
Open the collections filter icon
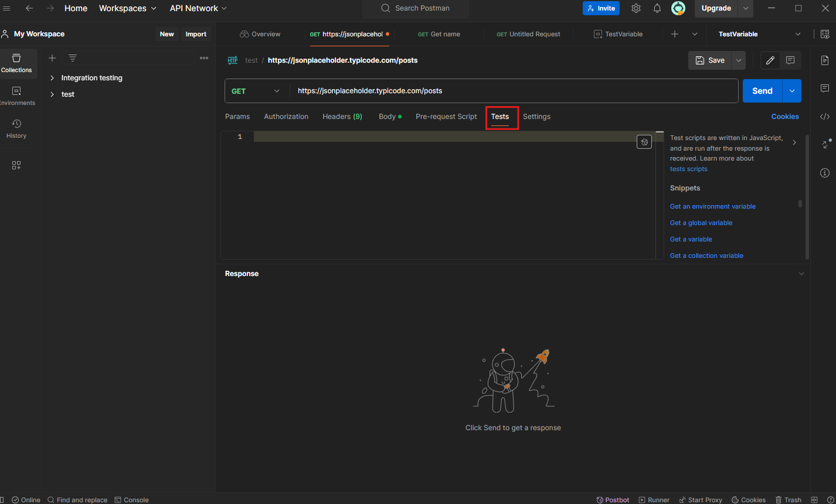(73, 58)
